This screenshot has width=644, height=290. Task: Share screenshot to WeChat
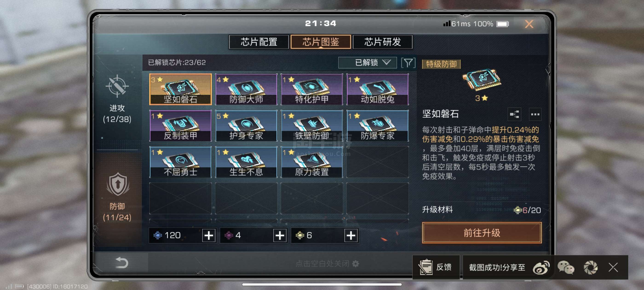pos(566,267)
